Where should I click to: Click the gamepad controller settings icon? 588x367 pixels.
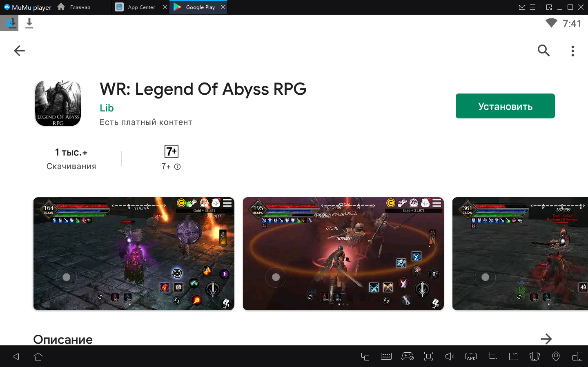[407, 356]
